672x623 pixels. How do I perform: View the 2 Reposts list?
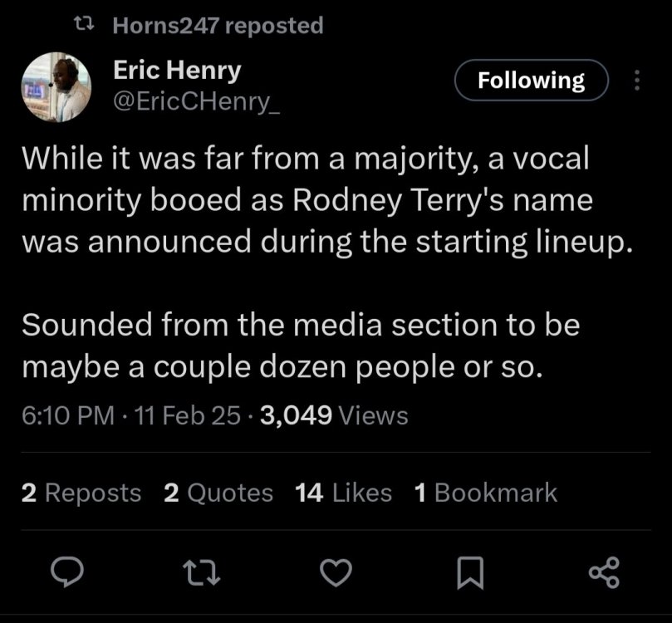click(x=81, y=493)
